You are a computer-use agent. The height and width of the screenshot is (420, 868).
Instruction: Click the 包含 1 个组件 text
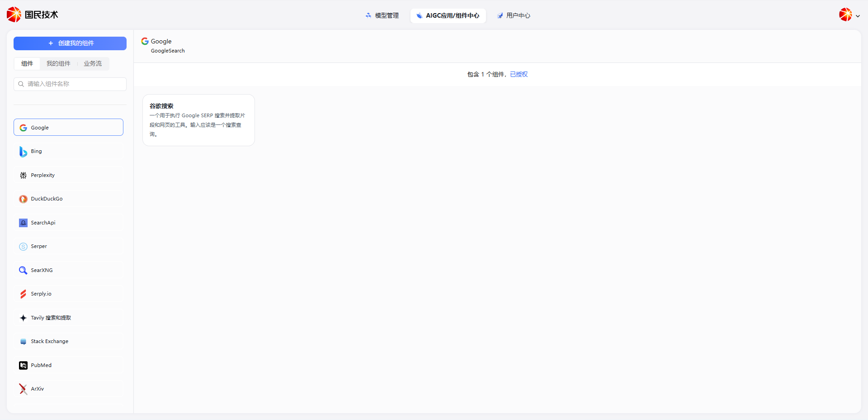(486, 74)
